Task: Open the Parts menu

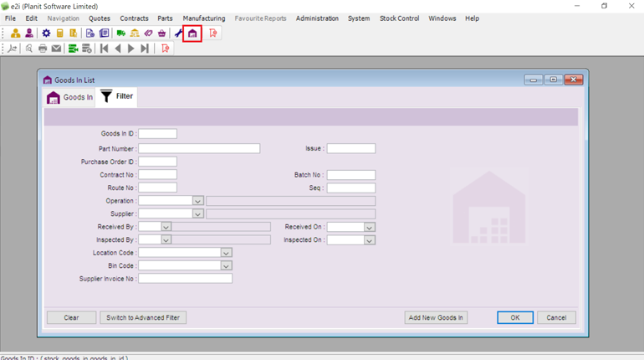Action: click(x=165, y=18)
